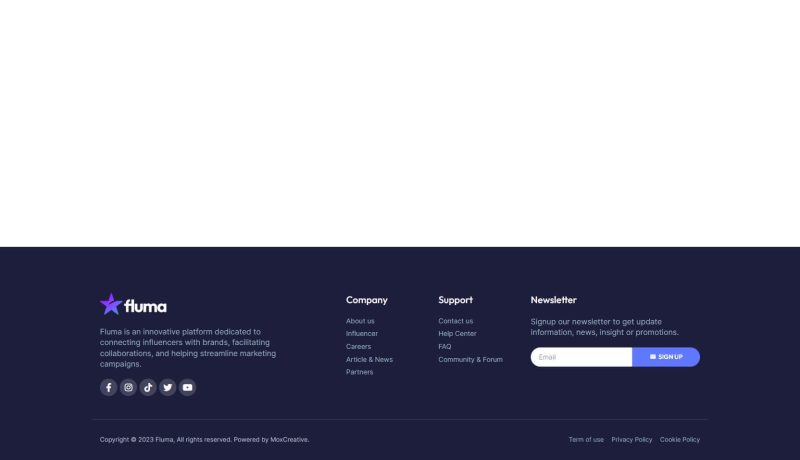Go to the Influencer page link
The width and height of the screenshot is (800, 460).
pyautogui.click(x=362, y=333)
